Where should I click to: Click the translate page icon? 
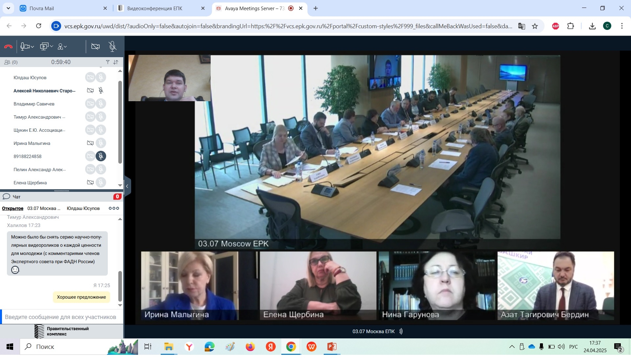coord(521,26)
